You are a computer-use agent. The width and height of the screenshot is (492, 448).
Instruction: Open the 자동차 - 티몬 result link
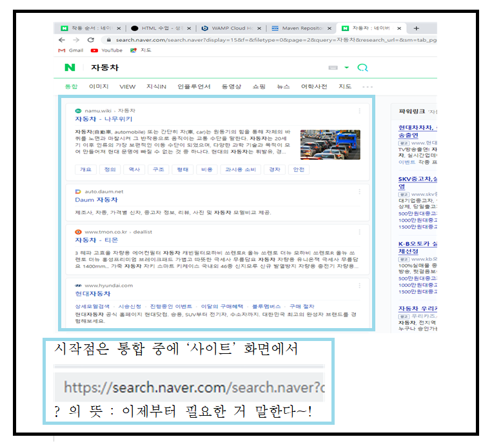97,240
